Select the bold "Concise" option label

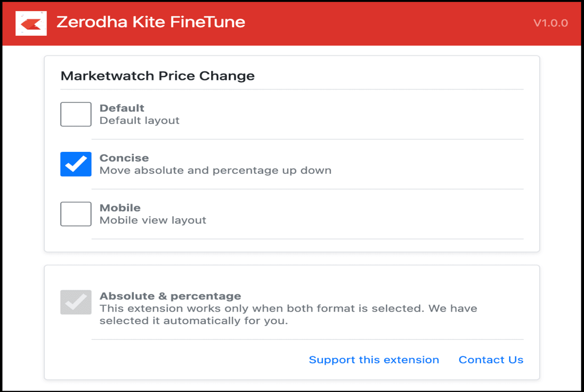pyautogui.click(x=124, y=157)
